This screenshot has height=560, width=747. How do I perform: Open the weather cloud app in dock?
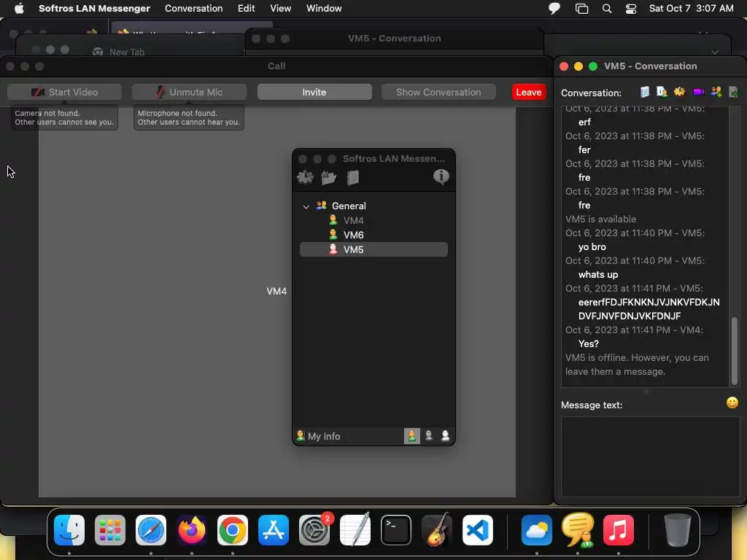pos(537,530)
